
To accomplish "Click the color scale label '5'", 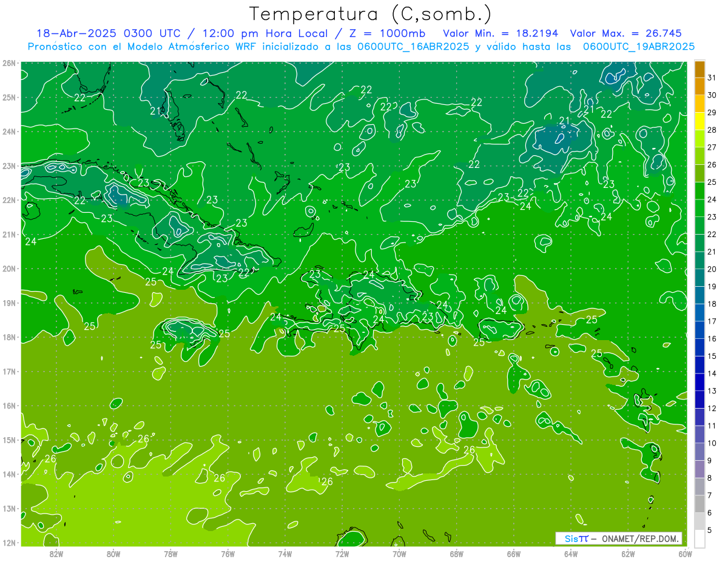I will point(710,530).
